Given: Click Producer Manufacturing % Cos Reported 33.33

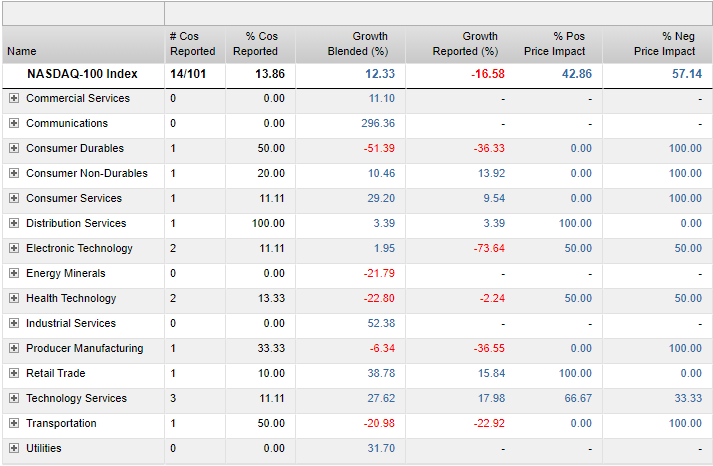Looking at the screenshot, I should coord(271,348).
